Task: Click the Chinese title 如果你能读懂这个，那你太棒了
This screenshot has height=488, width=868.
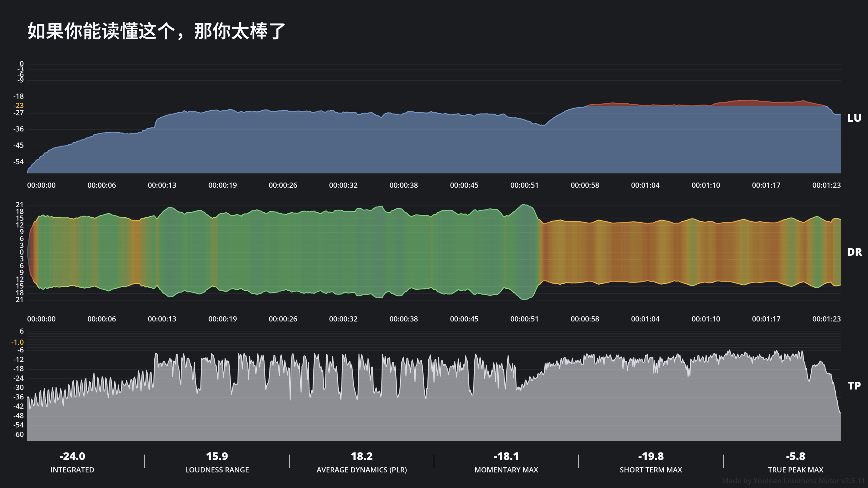Action: tap(156, 31)
